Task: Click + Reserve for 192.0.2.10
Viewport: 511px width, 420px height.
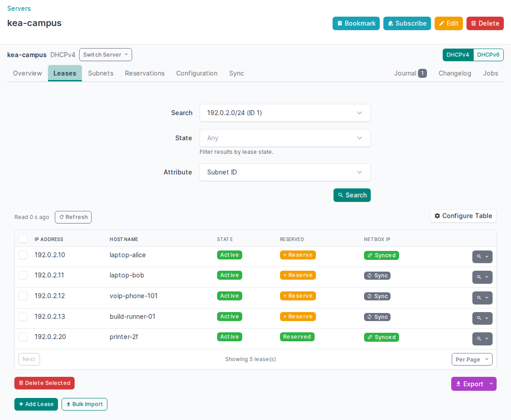Action: pos(298,255)
